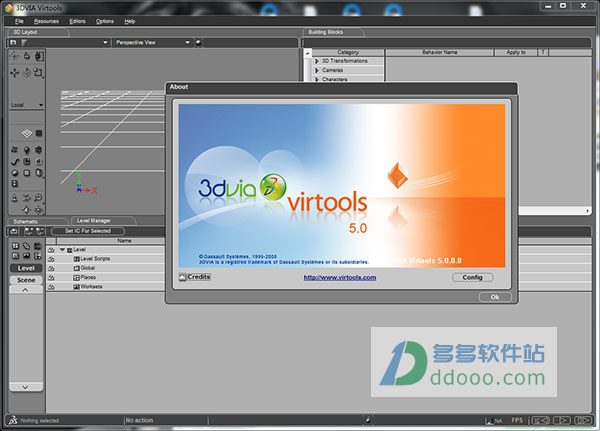Click the rewind/reset playback button
Image resolution: width=600 pixels, height=431 pixels.
coord(541,420)
